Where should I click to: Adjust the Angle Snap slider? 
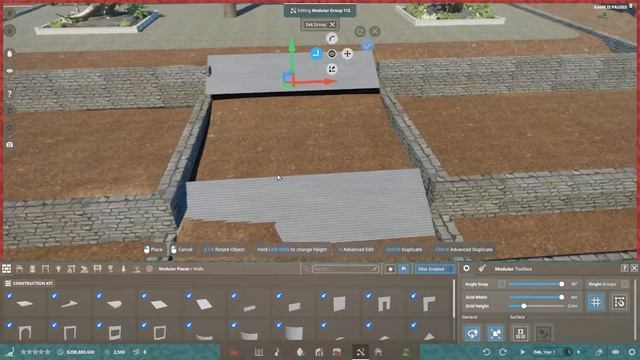[x=536, y=284]
